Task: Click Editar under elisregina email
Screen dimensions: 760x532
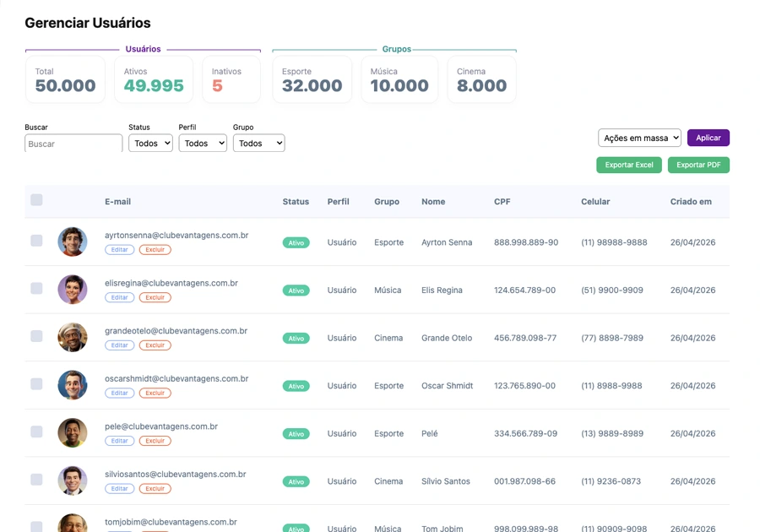Action: tap(120, 297)
